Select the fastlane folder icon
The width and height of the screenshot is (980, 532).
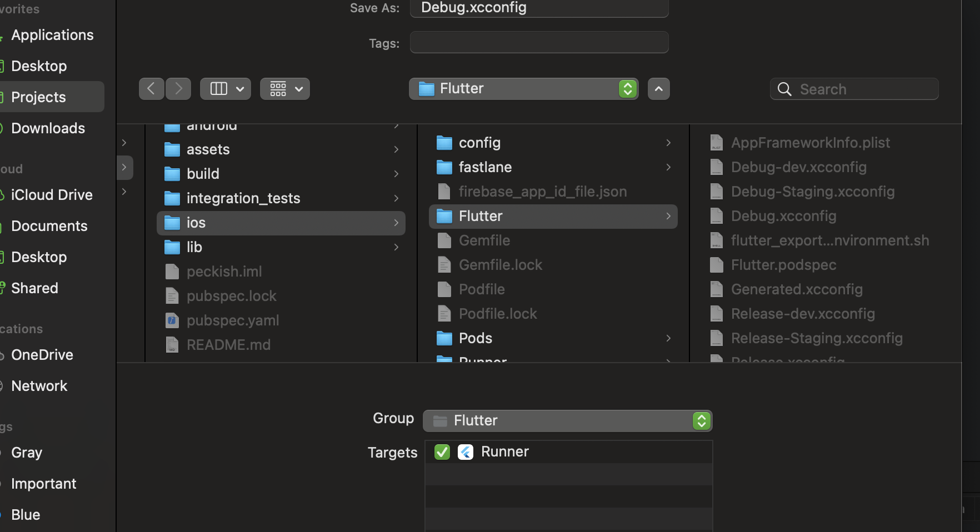pos(444,167)
